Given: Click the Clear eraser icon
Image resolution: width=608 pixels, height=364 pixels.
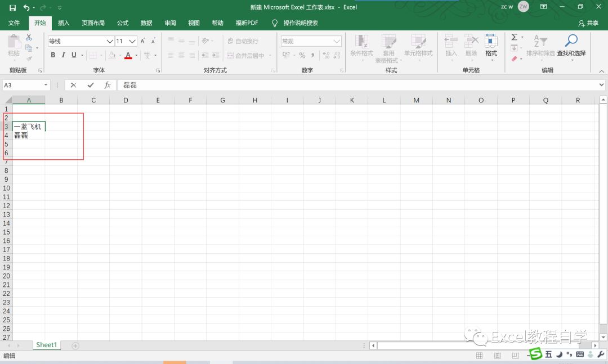Looking at the screenshot, I should coord(514,59).
